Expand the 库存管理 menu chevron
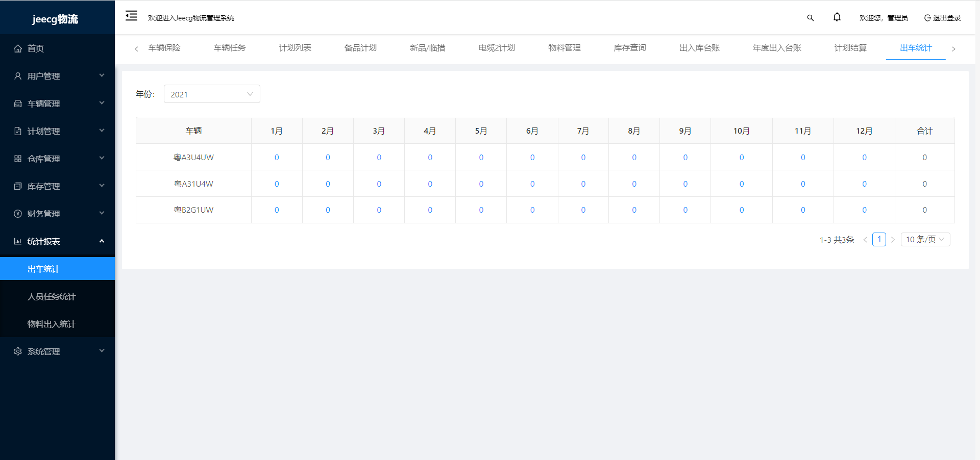This screenshot has height=460, width=980. (102, 186)
